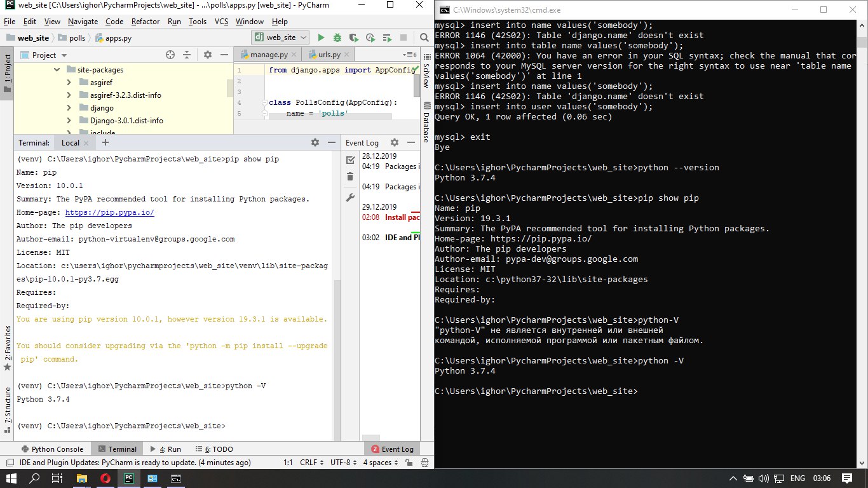Show hidden editor tabs list

tap(411, 55)
